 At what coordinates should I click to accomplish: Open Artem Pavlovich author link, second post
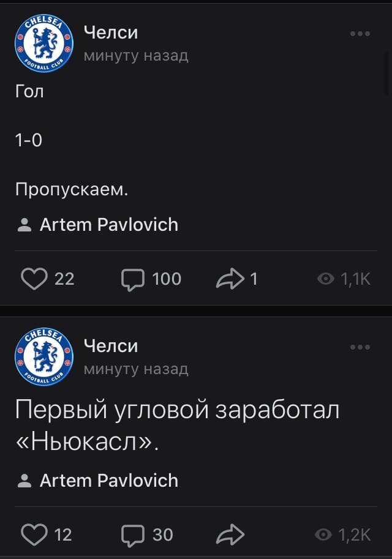point(108,481)
